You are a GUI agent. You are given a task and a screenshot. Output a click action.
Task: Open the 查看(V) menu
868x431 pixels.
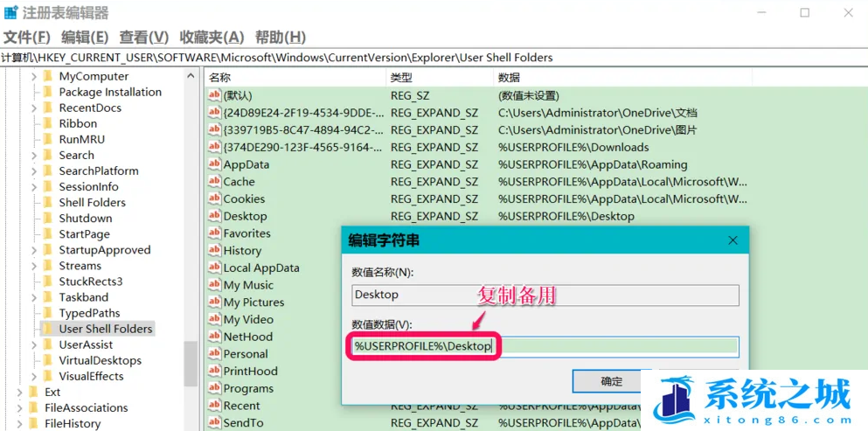tap(144, 38)
